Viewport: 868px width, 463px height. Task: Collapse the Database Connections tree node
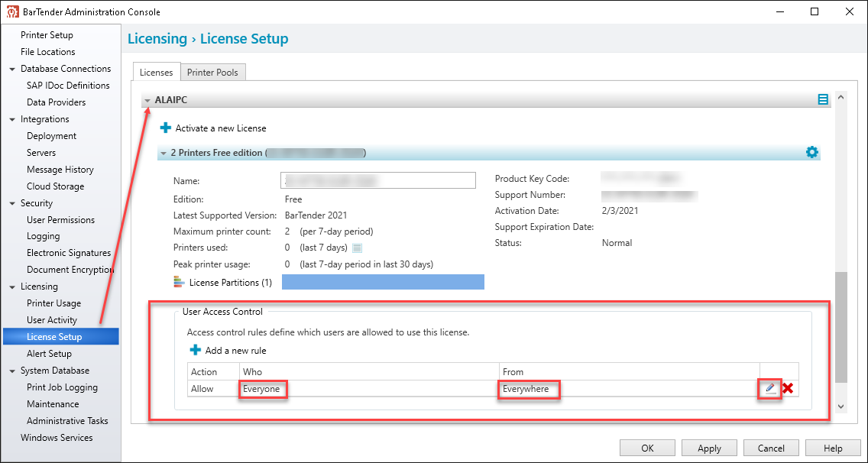pos(12,70)
